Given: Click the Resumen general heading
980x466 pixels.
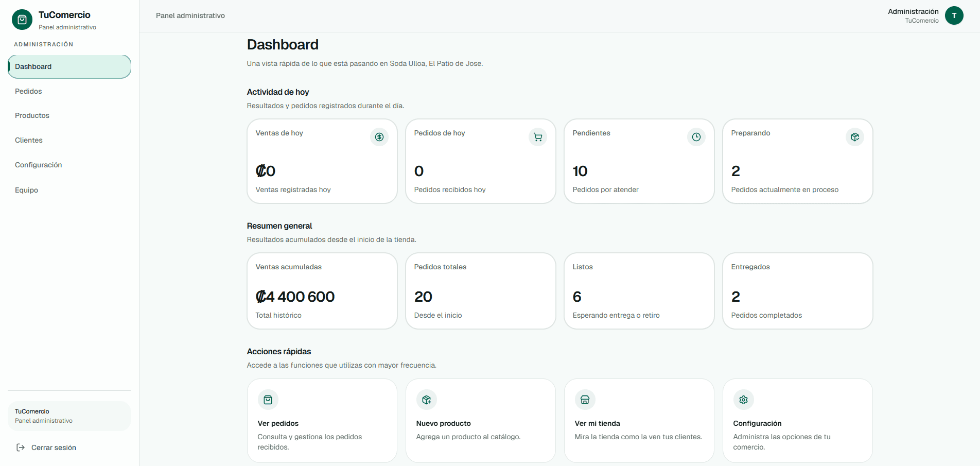Looking at the screenshot, I should tap(279, 226).
